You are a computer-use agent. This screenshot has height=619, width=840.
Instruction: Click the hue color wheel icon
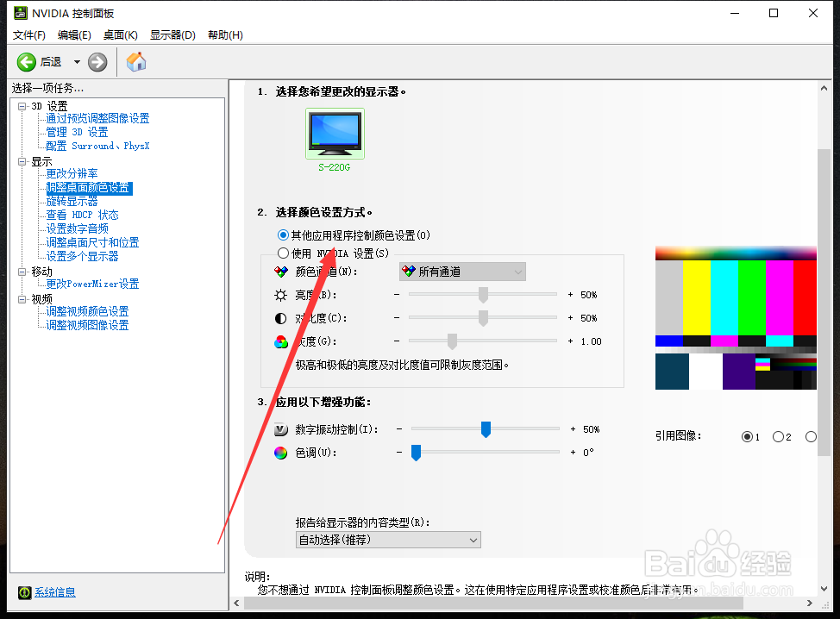tap(280, 453)
